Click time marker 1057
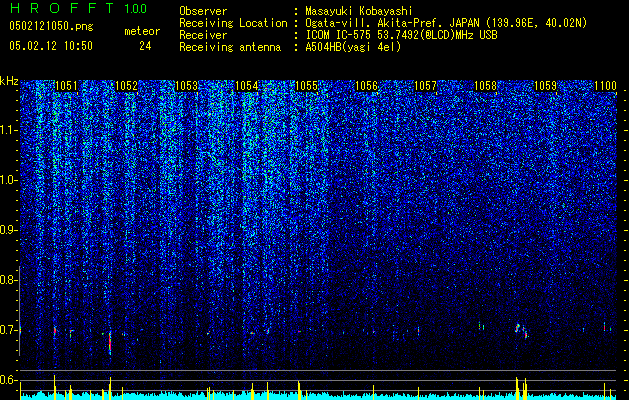The height and width of the screenshot is (400, 629). pos(425,86)
